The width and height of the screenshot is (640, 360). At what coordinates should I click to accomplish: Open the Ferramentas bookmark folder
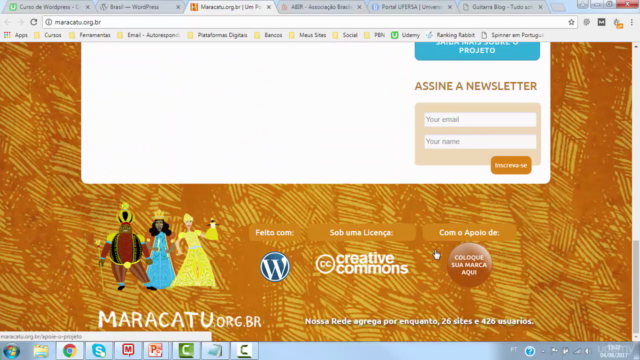coord(90,35)
